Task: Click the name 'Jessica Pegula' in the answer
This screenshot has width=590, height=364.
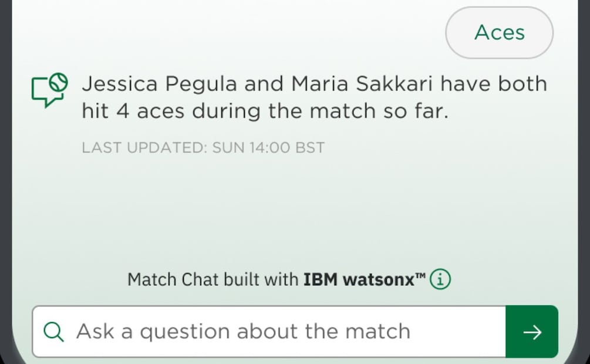Action: pos(160,84)
